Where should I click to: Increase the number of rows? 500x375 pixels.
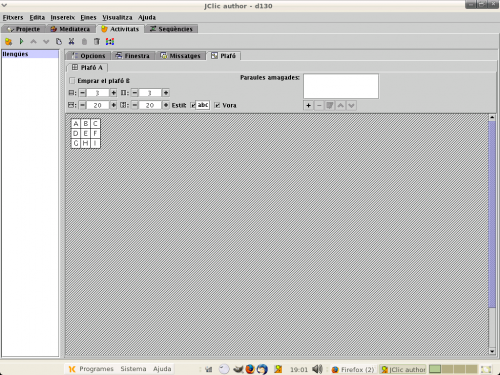coord(113,93)
